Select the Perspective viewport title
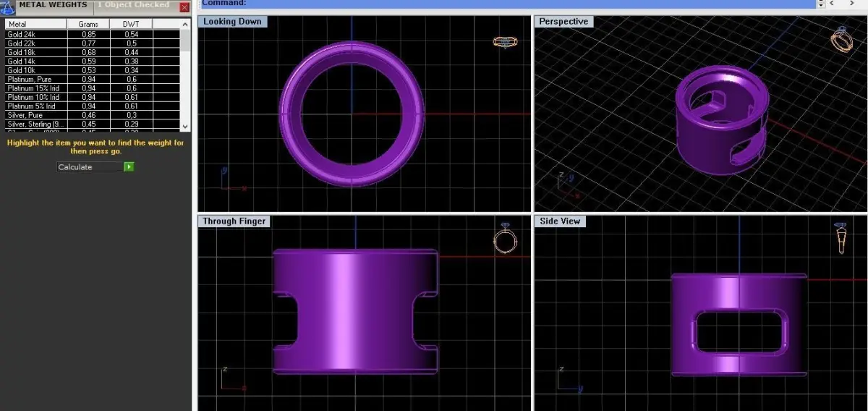This screenshot has height=411, width=868. pyautogui.click(x=563, y=22)
